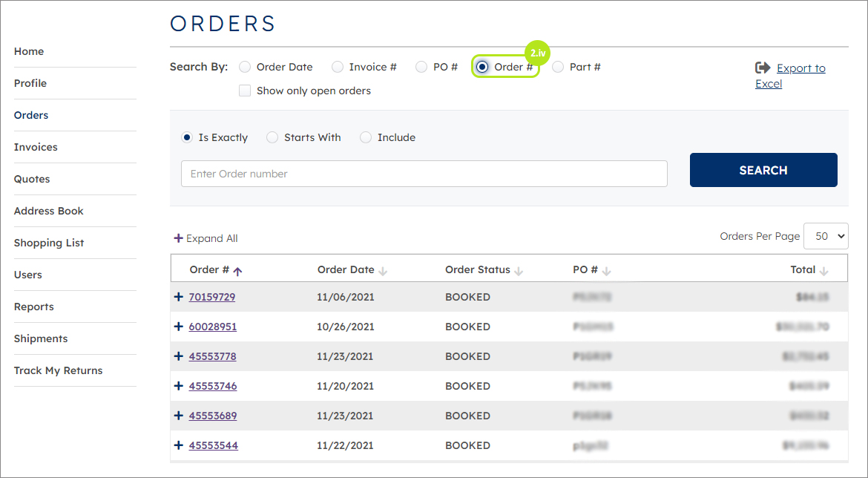Image resolution: width=868 pixels, height=478 pixels.
Task: Click the date 11/06/2021 cell
Action: pos(346,297)
